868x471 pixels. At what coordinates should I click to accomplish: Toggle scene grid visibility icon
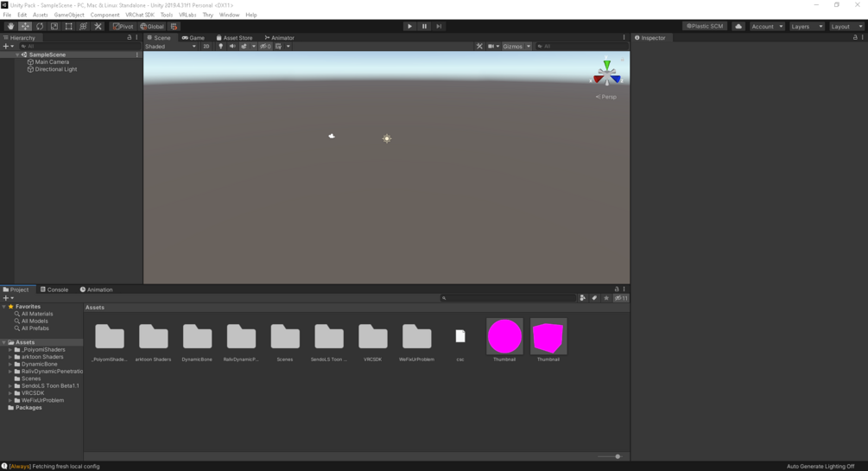coord(278,46)
